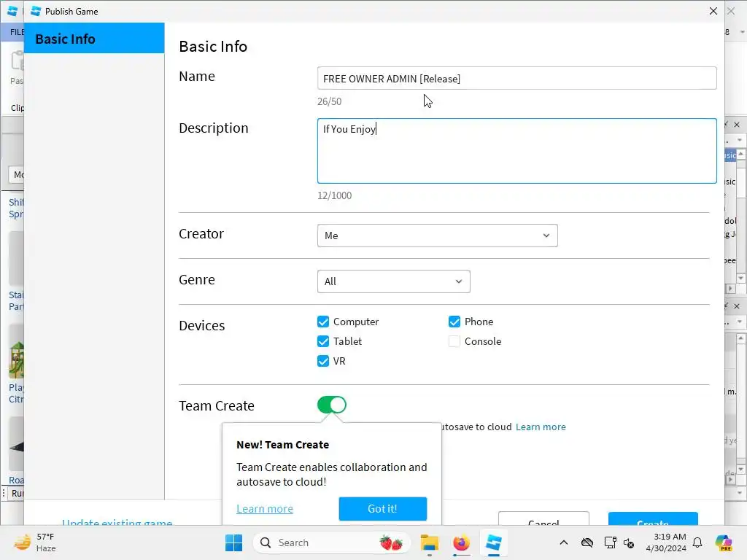This screenshot has height=560, width=747.
Task: Click the Update existing game link
Action: coord(117,522)
